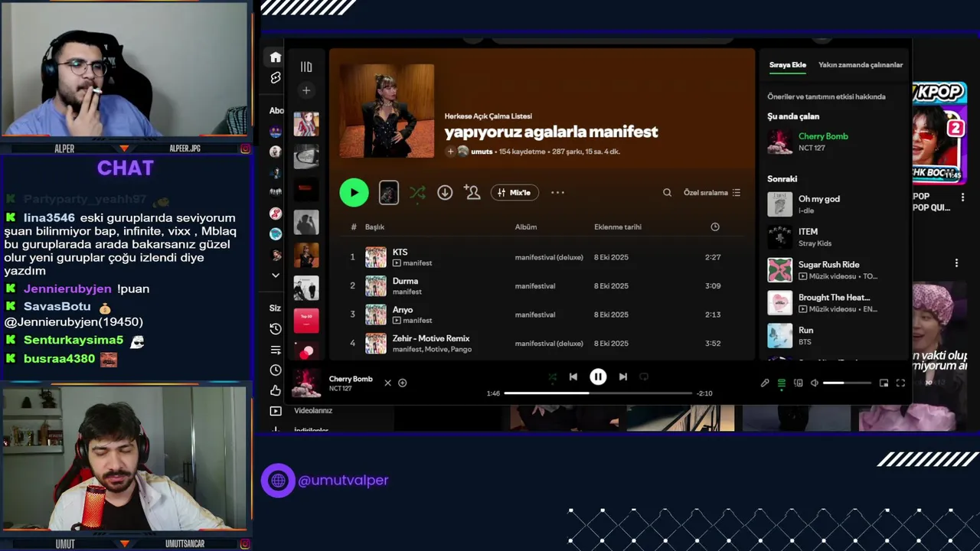The height and width of the screenshot is (551, 980).
Task: Click the globe icon next to @umutvalper
Action: [x=278, y=481]
